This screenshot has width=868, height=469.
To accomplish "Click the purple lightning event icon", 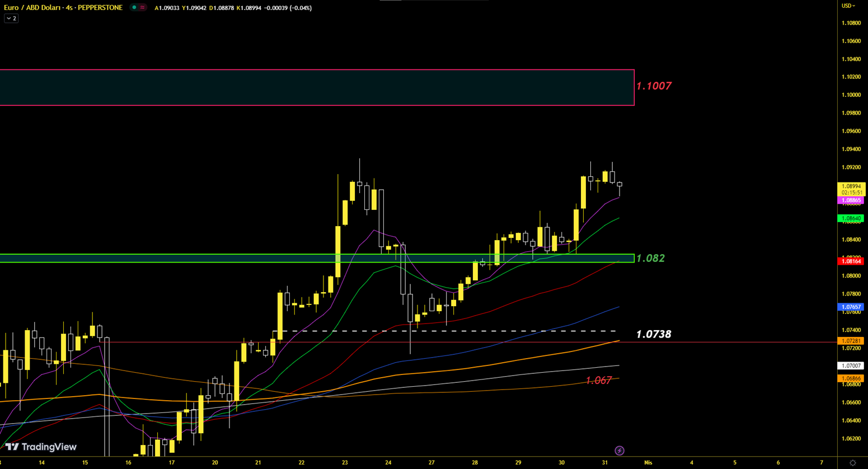I will [620, 451].
